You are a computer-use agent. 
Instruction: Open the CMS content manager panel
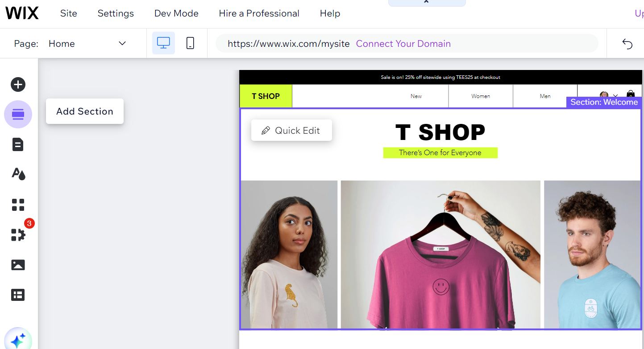coord(18,295)
